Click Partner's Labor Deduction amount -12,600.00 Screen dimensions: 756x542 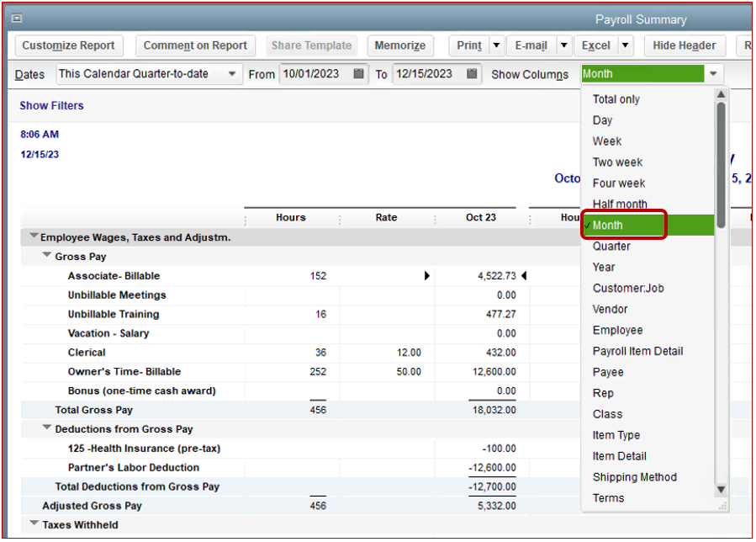[x=492, y=468]
